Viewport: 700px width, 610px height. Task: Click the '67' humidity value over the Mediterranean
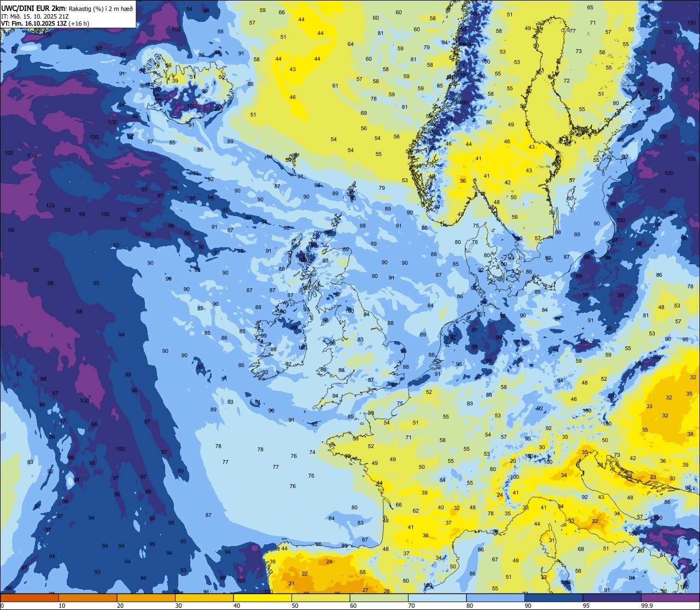495,560
